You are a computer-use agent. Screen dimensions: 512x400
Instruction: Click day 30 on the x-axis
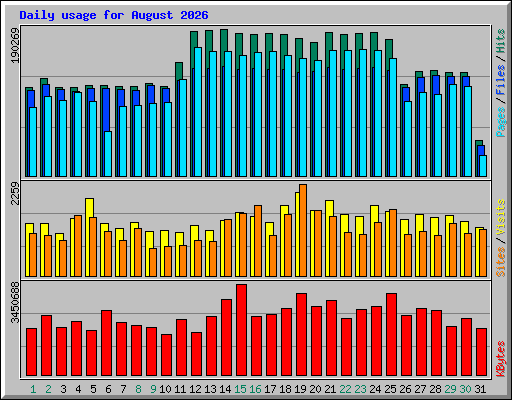coord(465,389)
